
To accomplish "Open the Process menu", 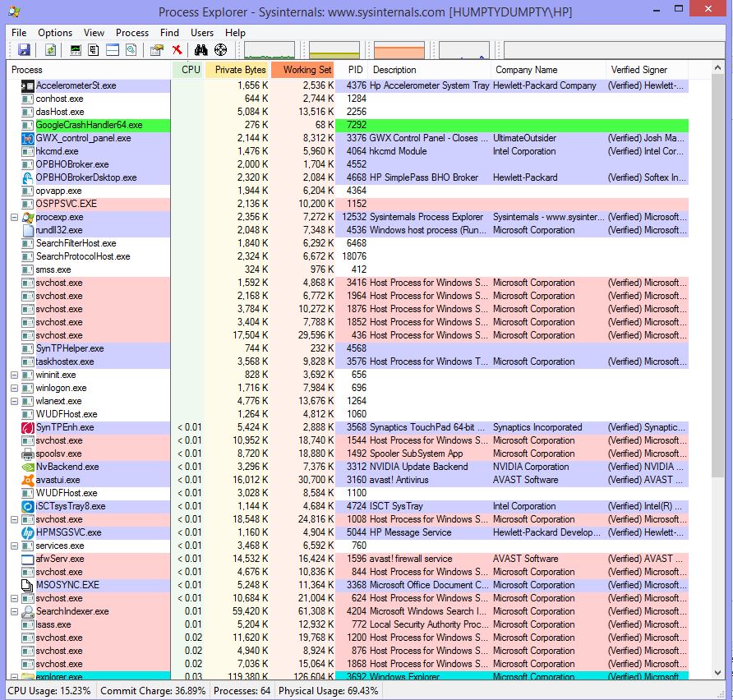I will click(x=131, y=33).
